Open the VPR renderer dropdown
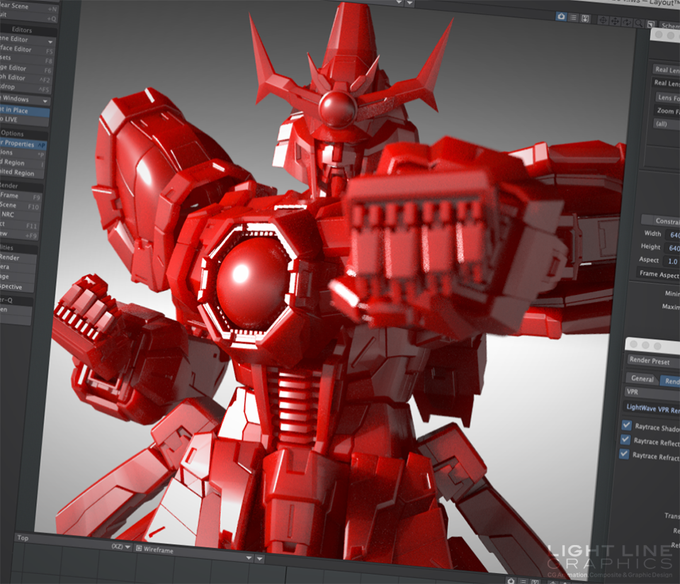This screenshot has width=680, height=584. (652, 392)
